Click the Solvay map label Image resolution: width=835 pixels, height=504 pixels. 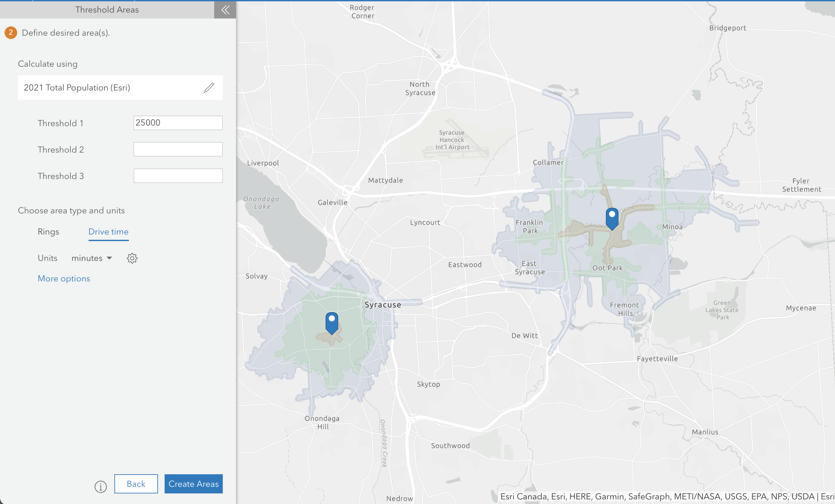pyautogui.click(x=257, y=276)
